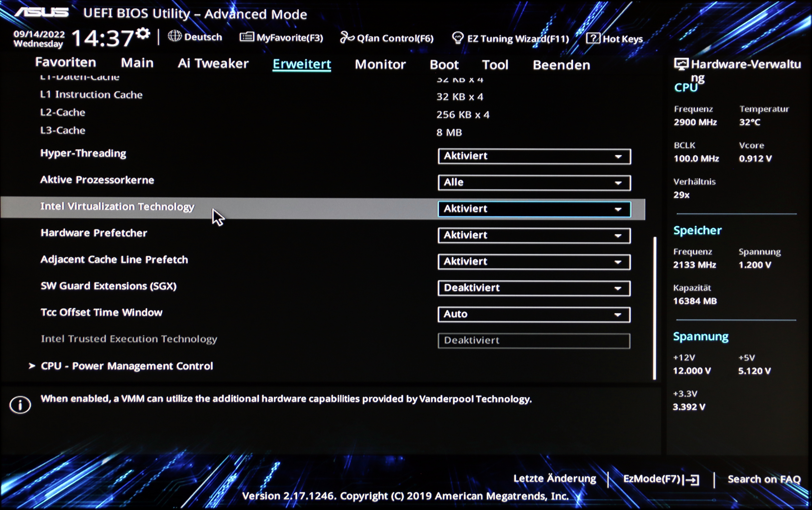The image size is (812, 510).
Task: Open Aktive Prozessorkerne dropdown set to Alle
Action: pyautogui.click(x=534, y=183)
